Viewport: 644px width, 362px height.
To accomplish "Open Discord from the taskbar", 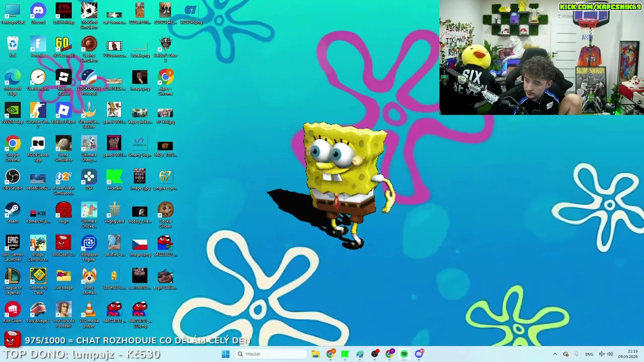I will (x=419, y=354).
